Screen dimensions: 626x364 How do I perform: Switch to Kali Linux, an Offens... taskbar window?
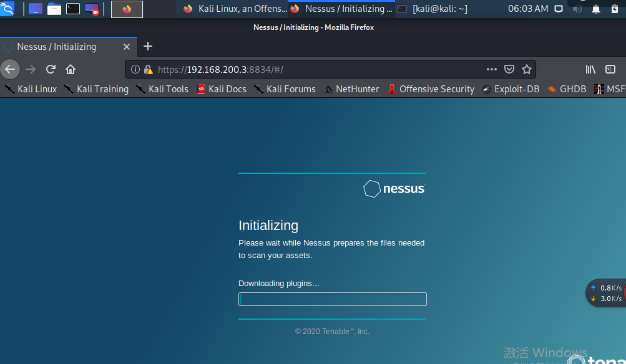click(x=235, y=9)
